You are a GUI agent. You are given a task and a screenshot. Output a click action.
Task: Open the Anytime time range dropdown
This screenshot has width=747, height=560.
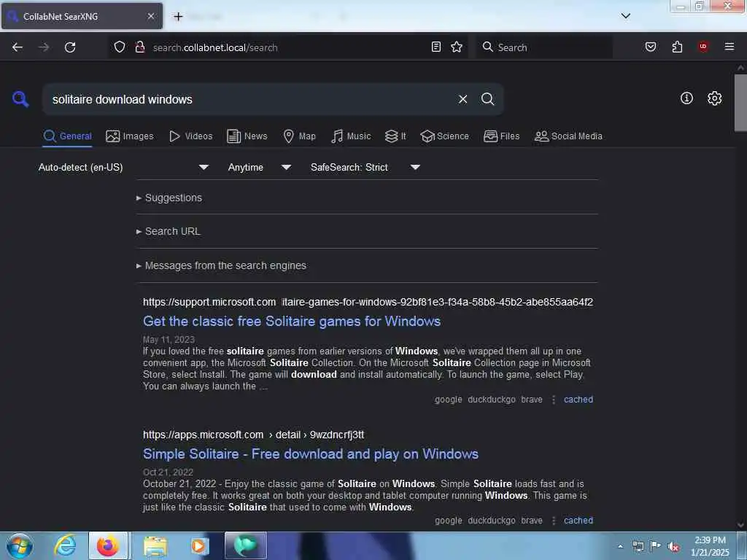(259, 167)
